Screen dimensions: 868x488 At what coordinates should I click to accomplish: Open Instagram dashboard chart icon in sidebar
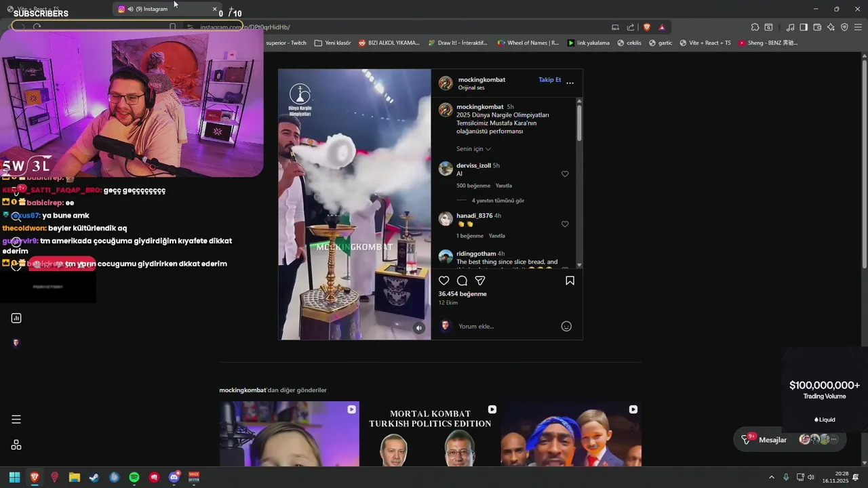click(x=16, y=318)
